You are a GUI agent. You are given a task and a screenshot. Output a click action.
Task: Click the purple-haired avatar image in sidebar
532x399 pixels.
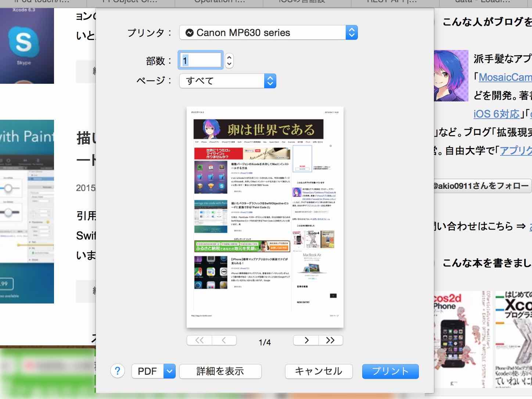[451, 76]
